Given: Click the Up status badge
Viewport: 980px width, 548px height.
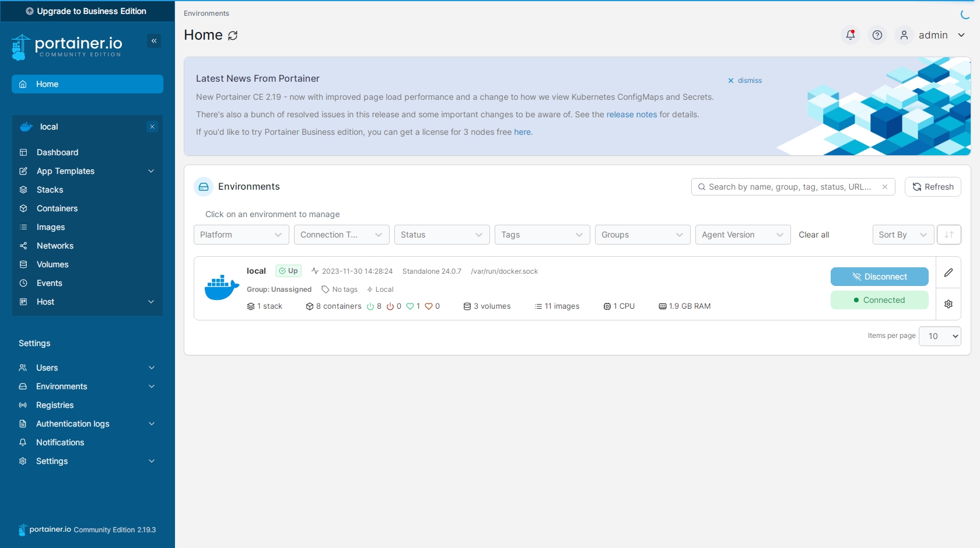Looking at the screenshot, I should pyautogui.click(x=288, y=271).
